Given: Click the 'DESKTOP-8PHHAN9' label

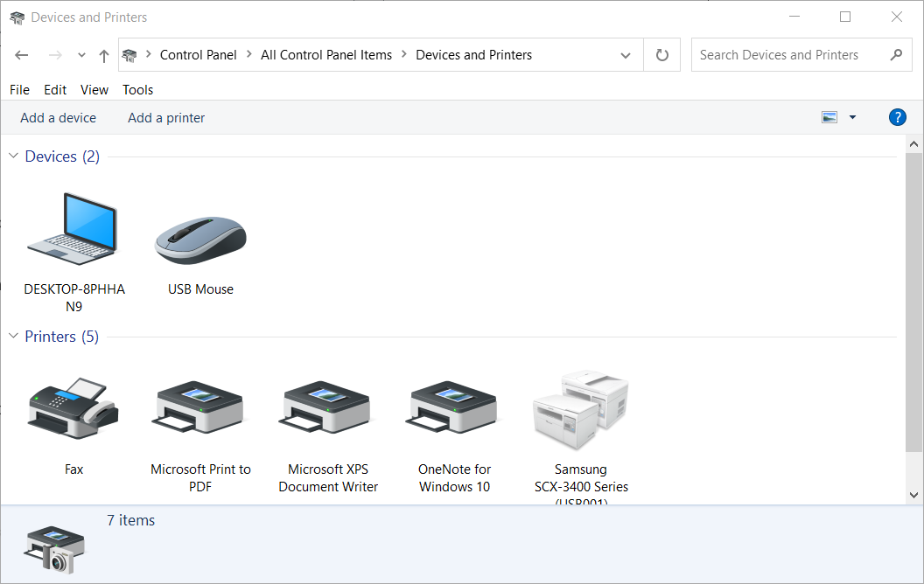Looking at the screenshot, I should 74,297.
